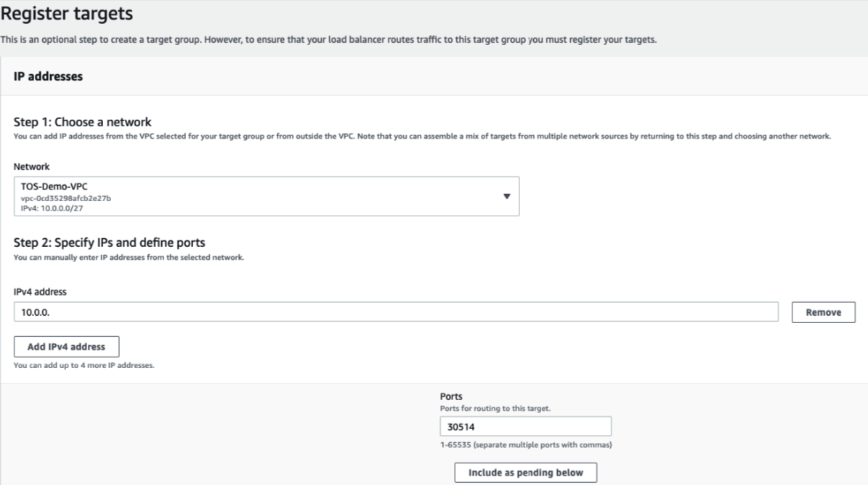Click the Register targets page heading
868x485 pixels.
(66, 13)
